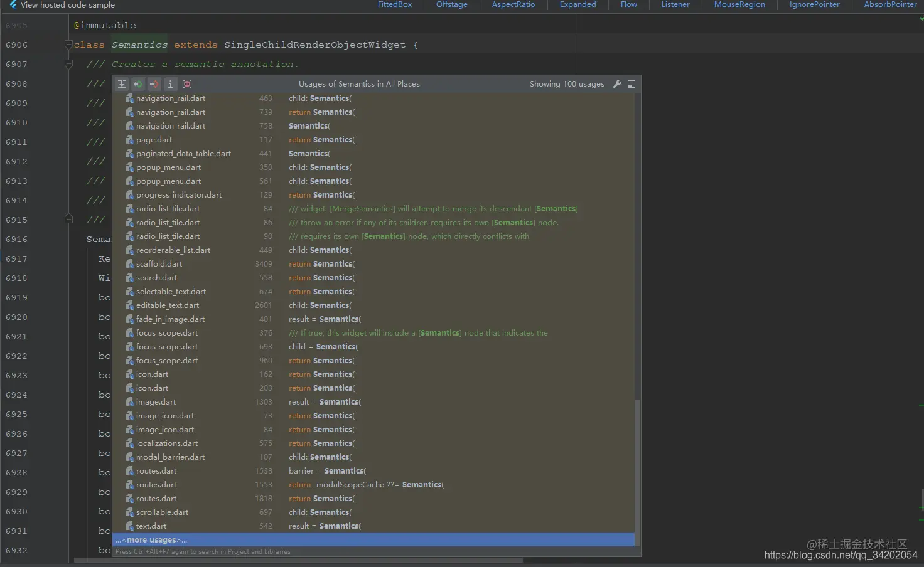Click the localizations.dart file icon
The image size is (924, 567).
click(130, 443)
